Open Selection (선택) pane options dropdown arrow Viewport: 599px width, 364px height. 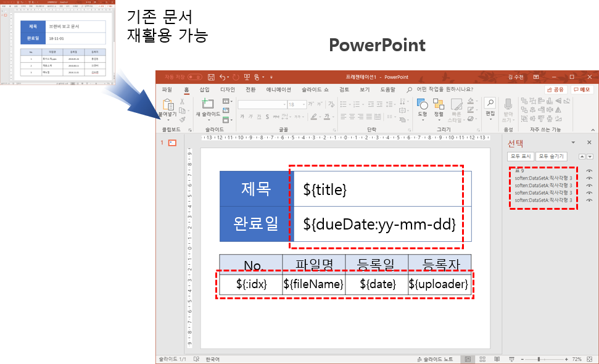(x=573, y=143)
